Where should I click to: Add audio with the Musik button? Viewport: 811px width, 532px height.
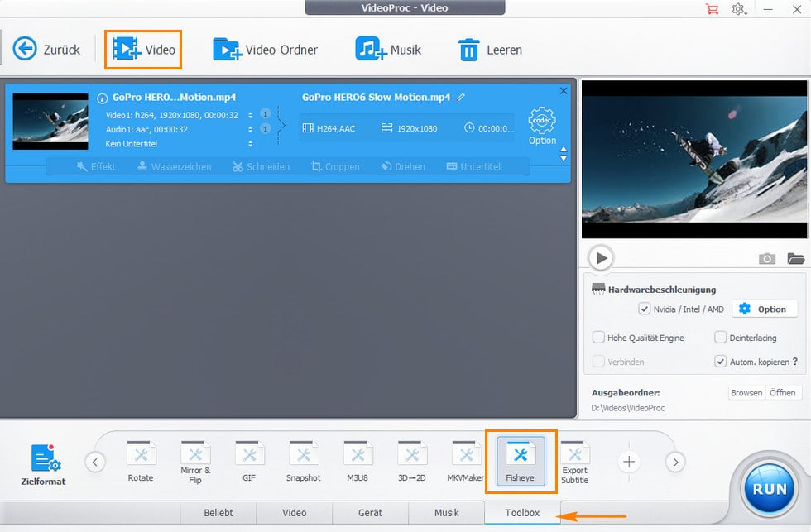(388, 50)
